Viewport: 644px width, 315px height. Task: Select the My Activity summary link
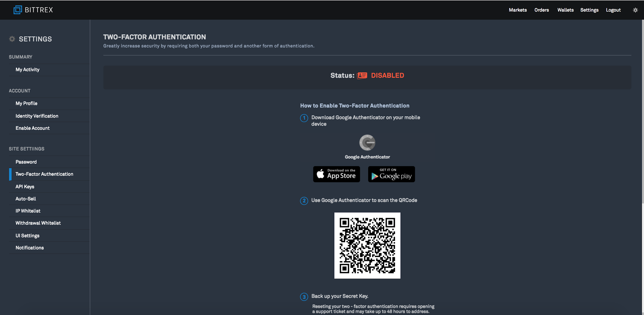pos(27,70)
